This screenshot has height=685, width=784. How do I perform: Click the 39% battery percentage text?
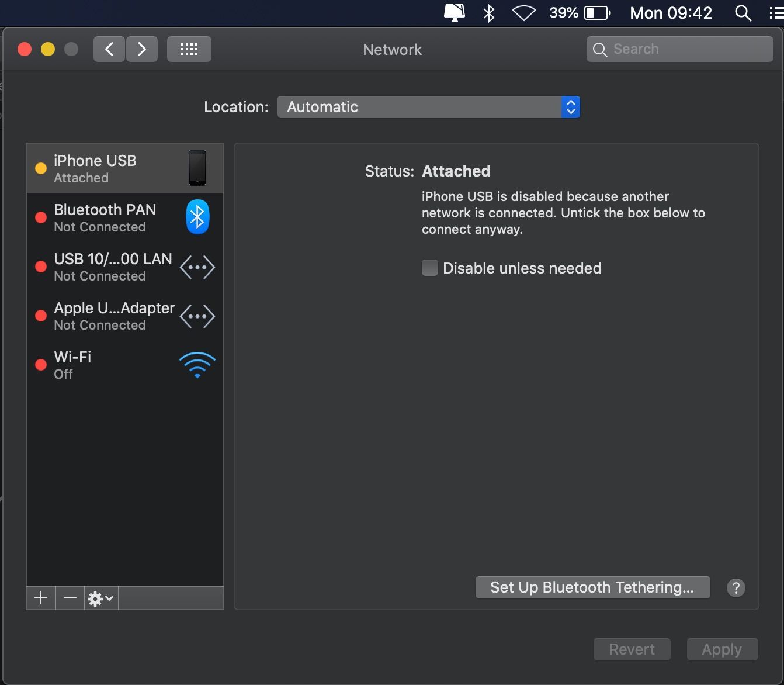coord(564,13)
